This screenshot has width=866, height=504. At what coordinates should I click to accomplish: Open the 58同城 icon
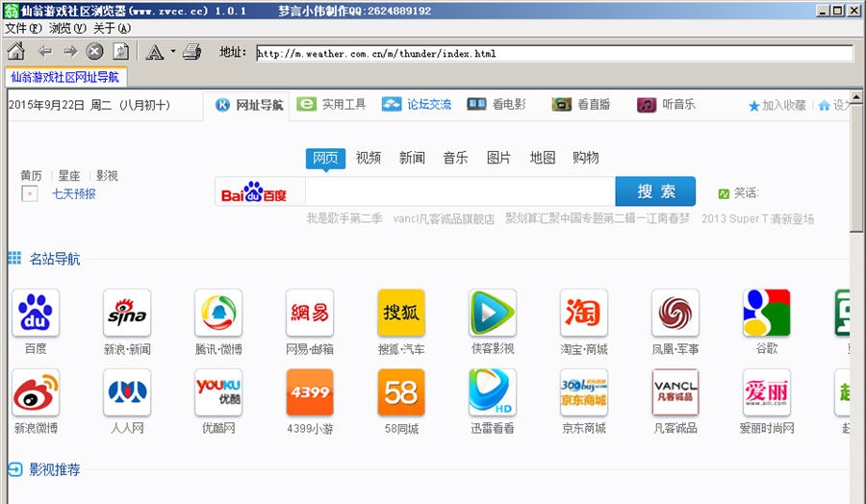pos(401,392)
